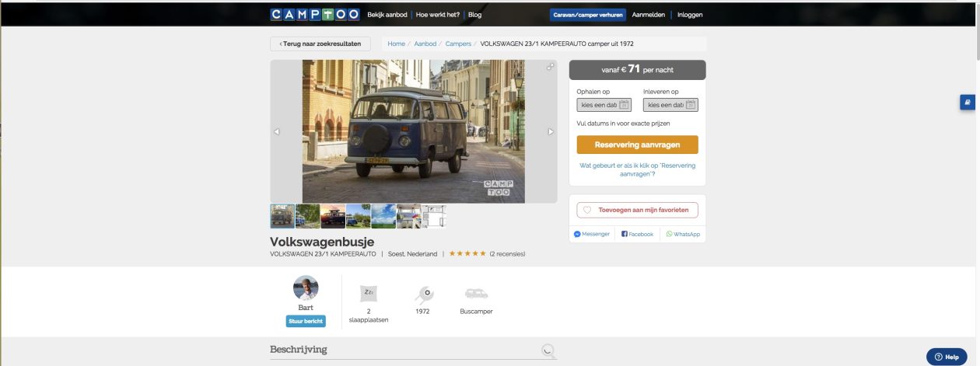Add camper to favorites with heart button
The image size is (980, 366).
point(637,210)
